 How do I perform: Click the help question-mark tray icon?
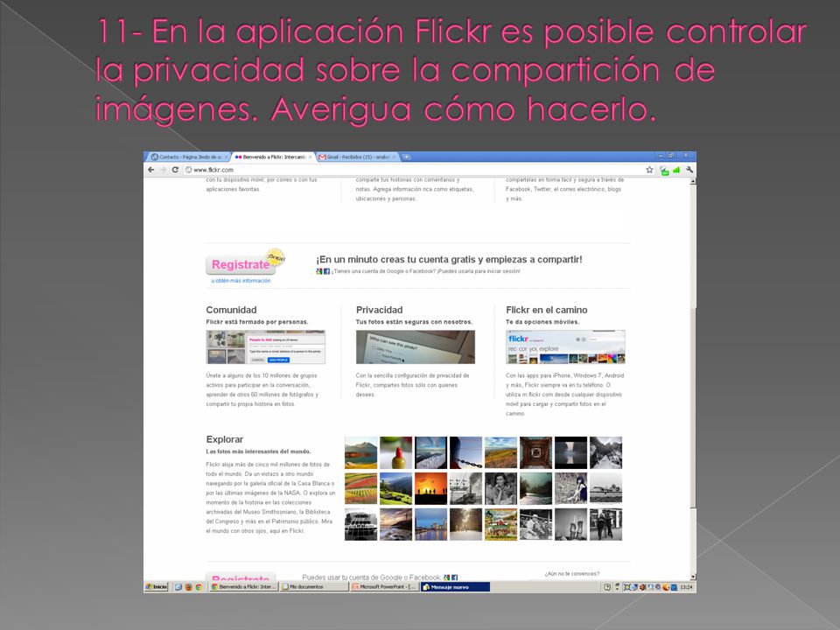pyautogui.click(x=607, y=587)
